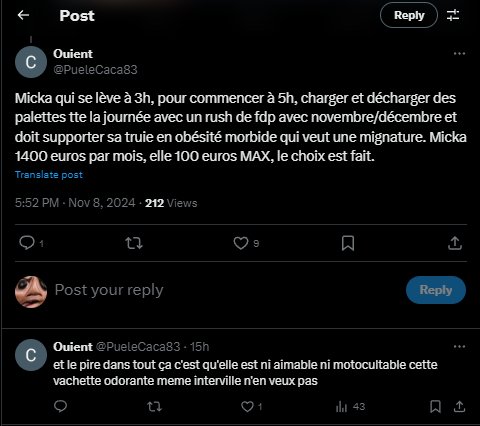Open reply filter settings icon in header
Image resolution: width=480 pixels, height=426 pixels.
(453, 15)
